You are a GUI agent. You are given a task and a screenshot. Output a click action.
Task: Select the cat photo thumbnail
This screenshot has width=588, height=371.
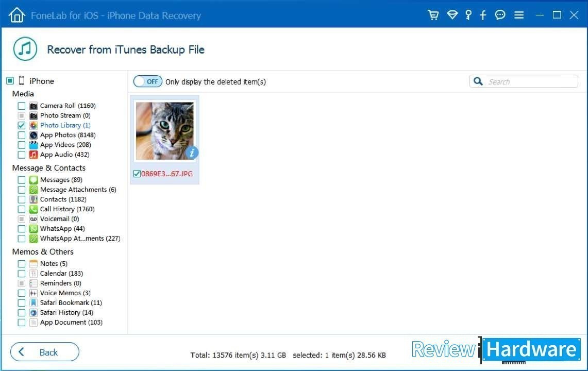tap(165, 131)
